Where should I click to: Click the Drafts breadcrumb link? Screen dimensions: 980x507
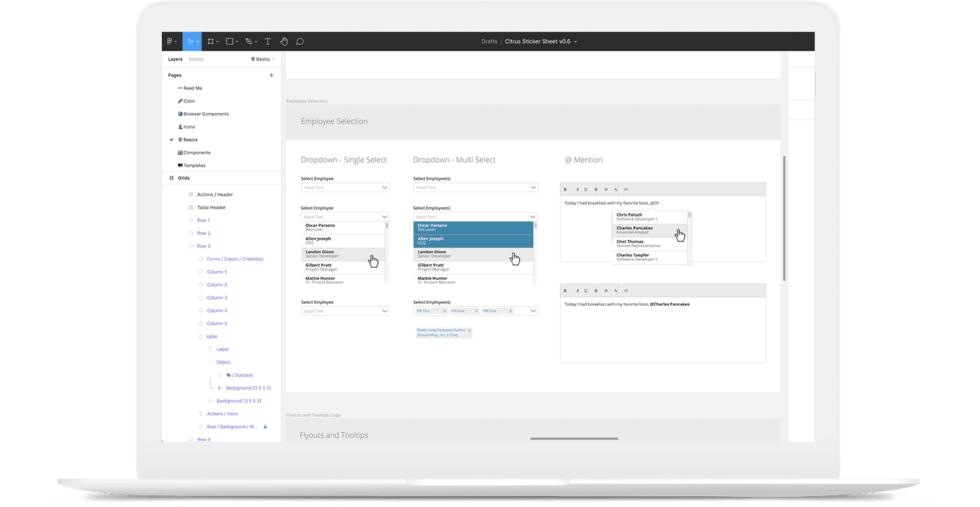pos(489,41)
